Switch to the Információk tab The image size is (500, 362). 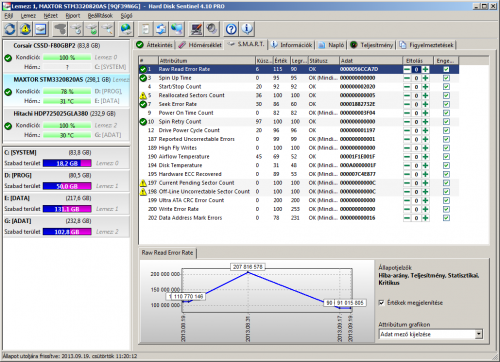pyautogui.click(x=292, y=45)
